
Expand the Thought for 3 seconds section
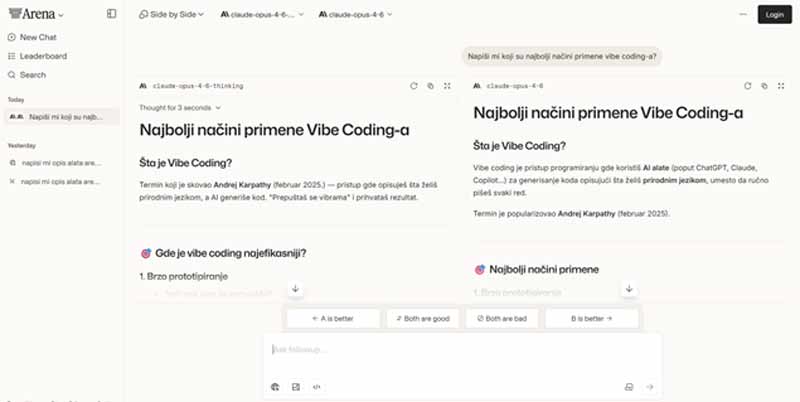(x=180, y=107)
